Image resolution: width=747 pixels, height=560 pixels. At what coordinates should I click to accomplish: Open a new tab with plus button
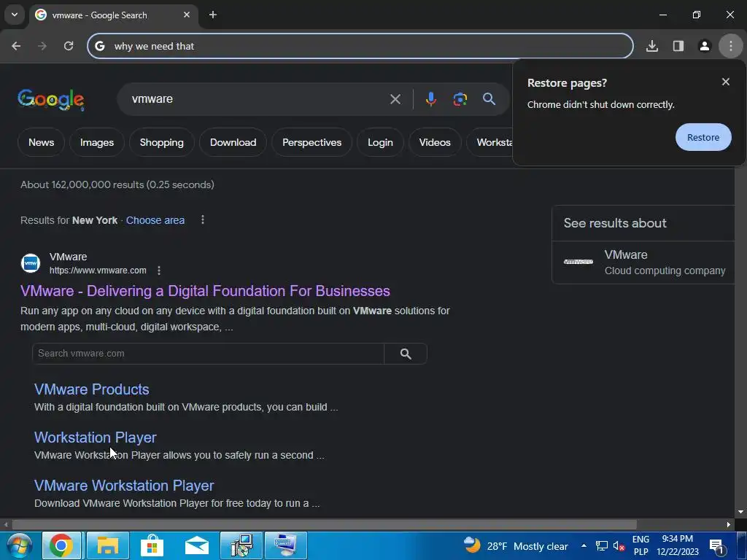pyautogui.click(x=213, y=15)
